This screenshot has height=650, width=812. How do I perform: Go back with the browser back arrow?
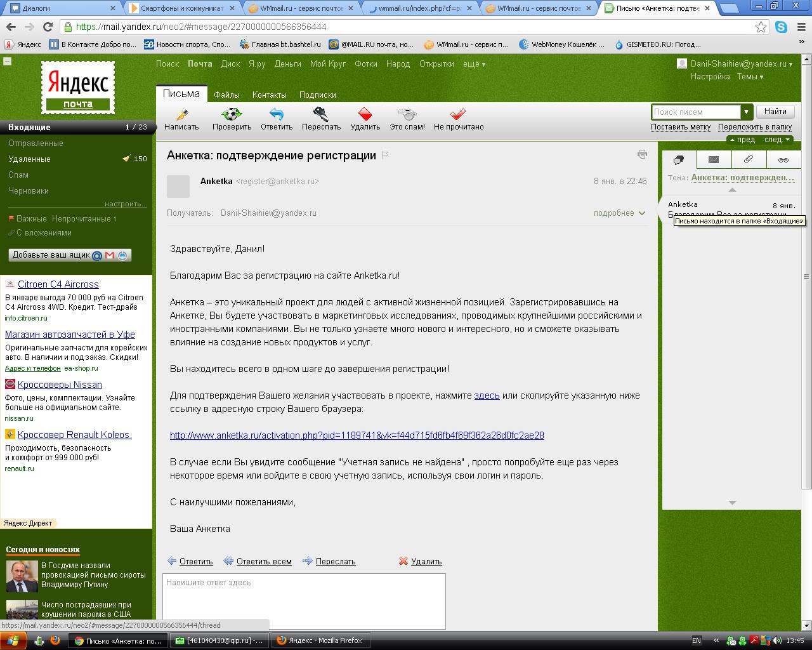(x=11, y=27)
